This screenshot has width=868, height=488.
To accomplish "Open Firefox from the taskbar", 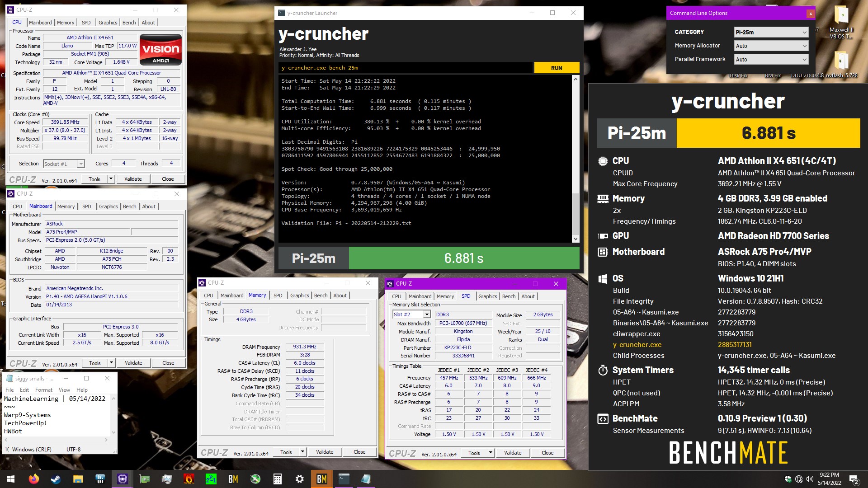I will click(x=34, y=479).
